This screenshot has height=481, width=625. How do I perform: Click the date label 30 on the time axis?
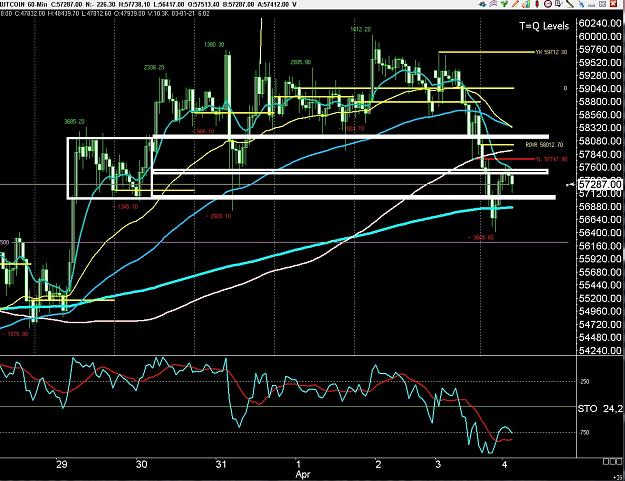tap(142, 465)
